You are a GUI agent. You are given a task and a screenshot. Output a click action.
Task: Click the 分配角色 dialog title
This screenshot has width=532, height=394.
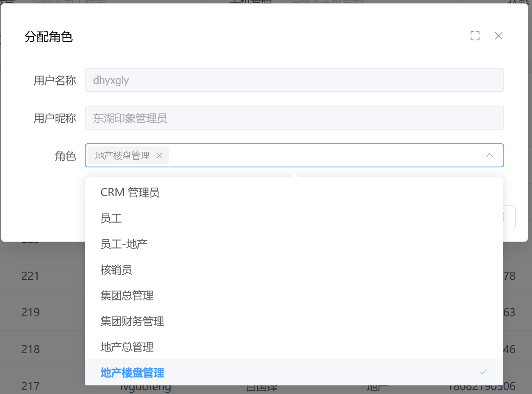(x=49, y=37)
